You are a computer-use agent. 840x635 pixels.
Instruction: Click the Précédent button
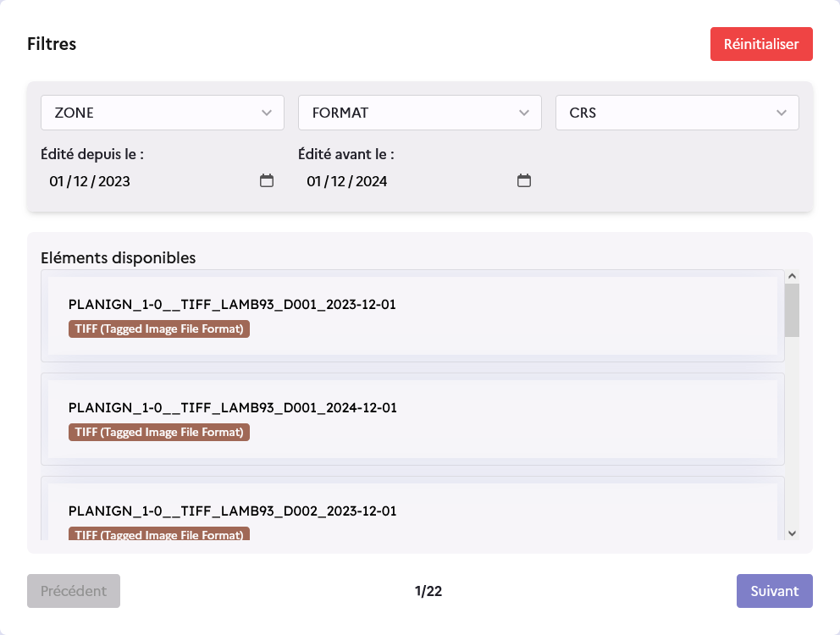[x=74, y=591]
